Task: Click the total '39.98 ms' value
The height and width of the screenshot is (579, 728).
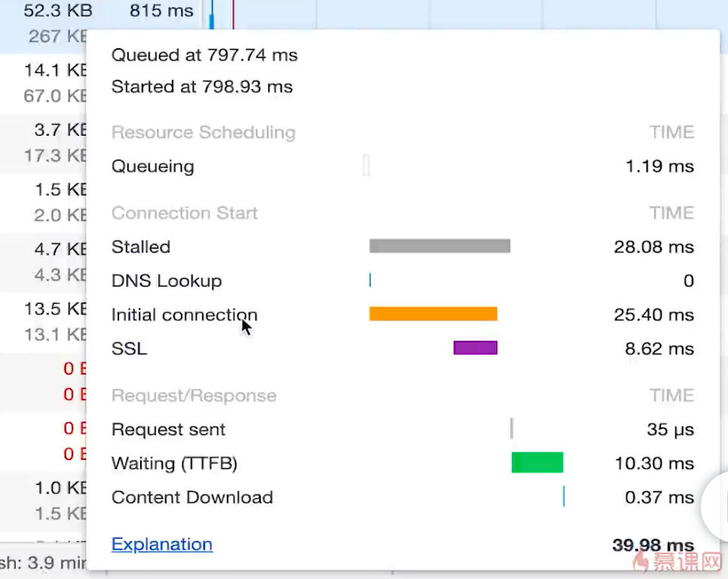Action: (x=653, y=544)
